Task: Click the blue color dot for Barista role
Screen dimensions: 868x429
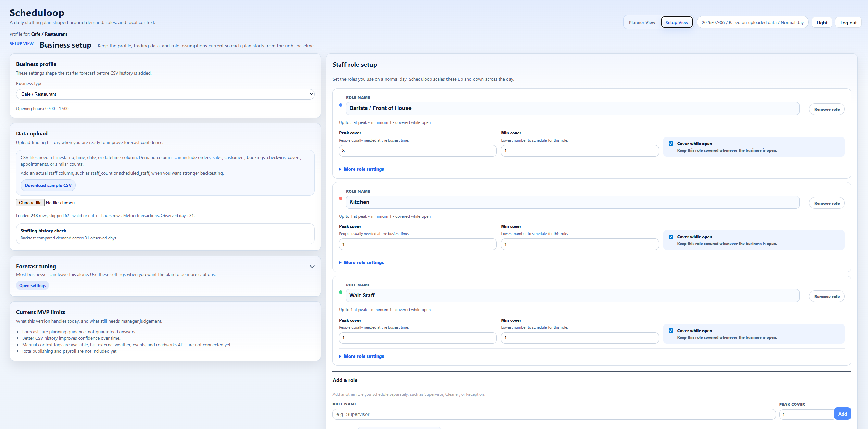Action: (341, 105)
